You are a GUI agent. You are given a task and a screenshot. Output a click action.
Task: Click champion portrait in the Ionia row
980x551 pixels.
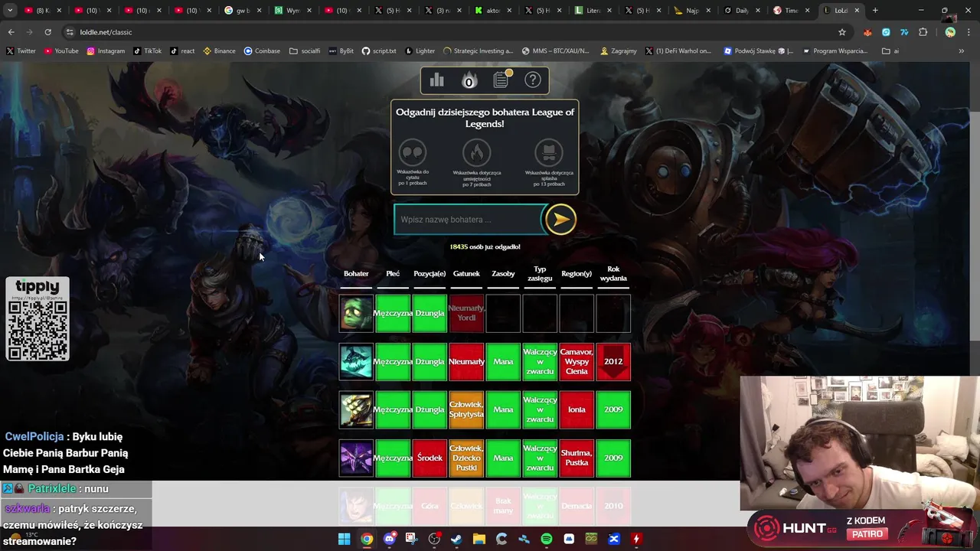coord(356,409)
